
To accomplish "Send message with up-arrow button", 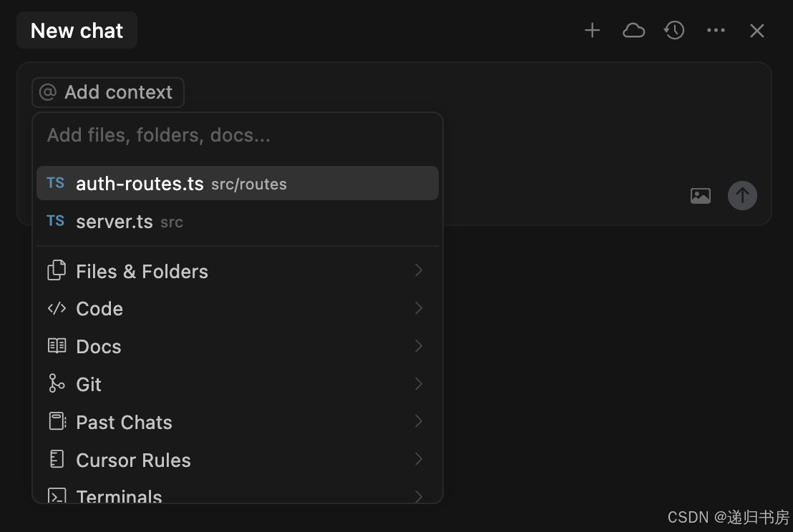I will 742,195.
